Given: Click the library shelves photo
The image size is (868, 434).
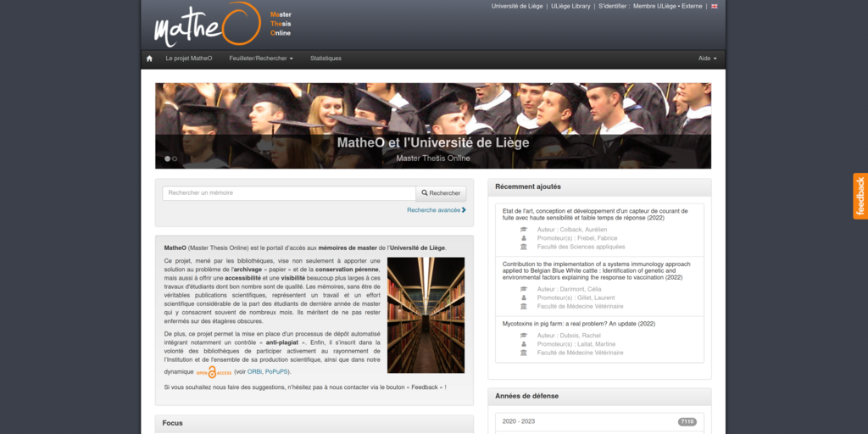Looking at the screenshot, I should click(426, 315).
